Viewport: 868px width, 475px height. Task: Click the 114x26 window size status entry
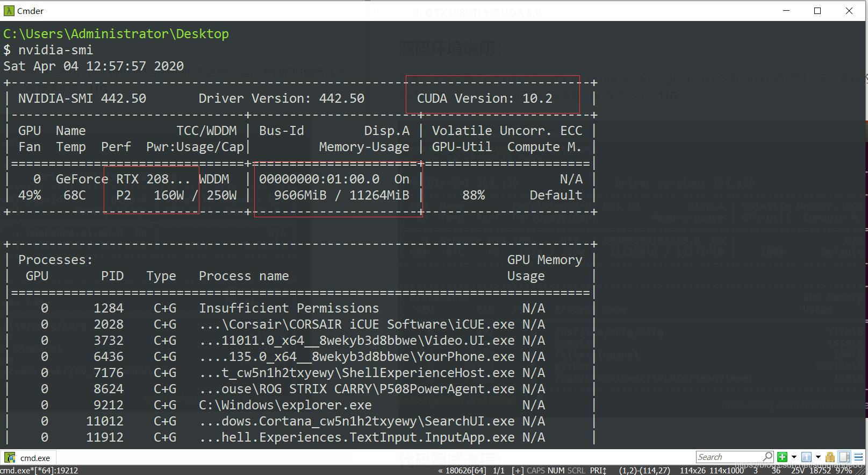(692, 470)
